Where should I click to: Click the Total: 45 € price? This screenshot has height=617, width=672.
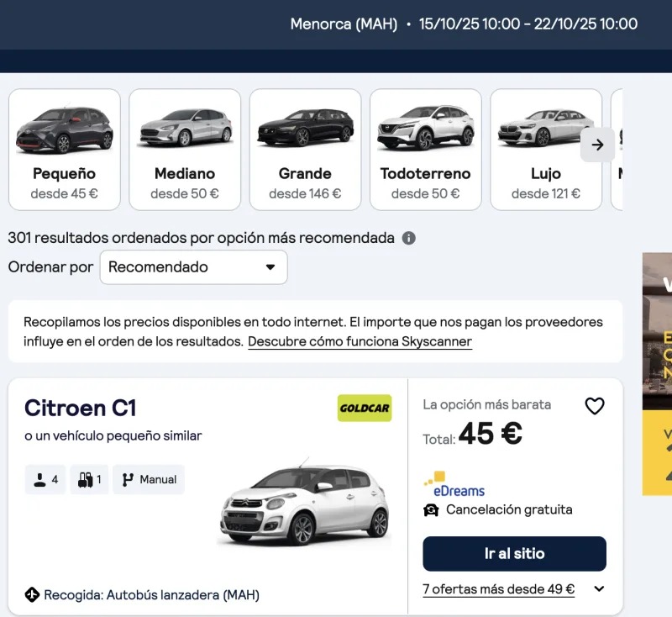click(472, 434)
